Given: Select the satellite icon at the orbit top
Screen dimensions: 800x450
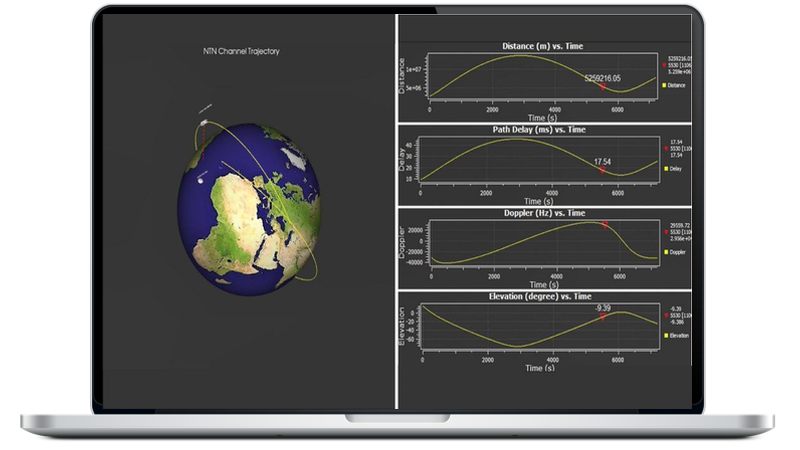Looking at the screenshot, I should click(204, 124).
